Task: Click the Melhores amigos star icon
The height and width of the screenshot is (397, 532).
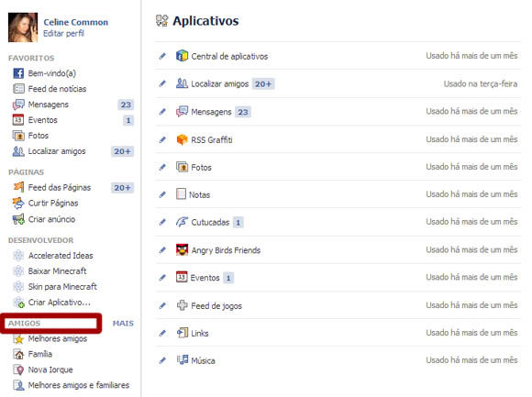Action: coord(18,338)
